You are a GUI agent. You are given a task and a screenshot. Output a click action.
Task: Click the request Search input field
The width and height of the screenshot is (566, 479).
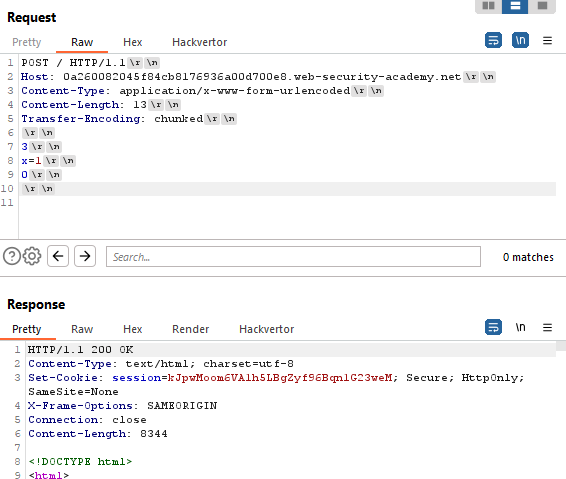coord(293,257)
